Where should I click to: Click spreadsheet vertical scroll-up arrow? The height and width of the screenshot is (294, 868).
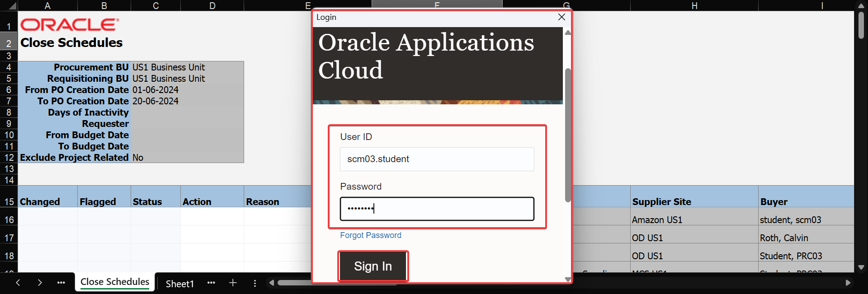pos(861,5)
